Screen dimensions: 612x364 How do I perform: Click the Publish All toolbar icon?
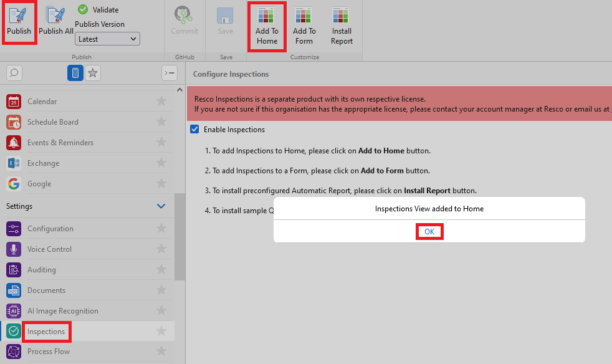[x=55, y=15]
